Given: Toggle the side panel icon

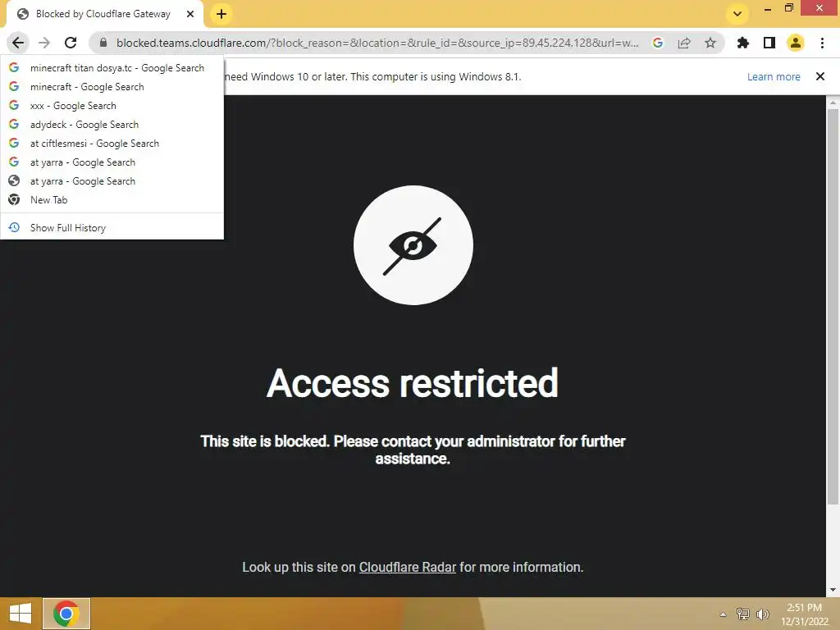Looking at the screenshot, I should tap(769, 43).
